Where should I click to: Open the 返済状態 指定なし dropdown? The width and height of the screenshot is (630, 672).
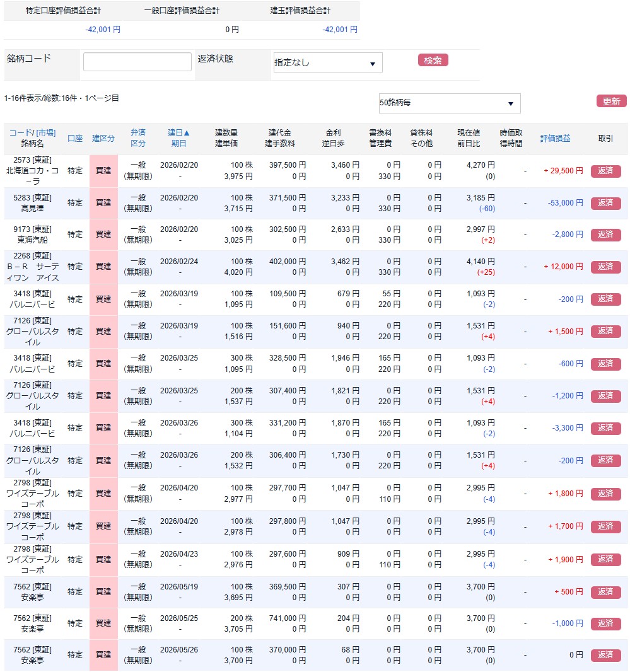328,62
